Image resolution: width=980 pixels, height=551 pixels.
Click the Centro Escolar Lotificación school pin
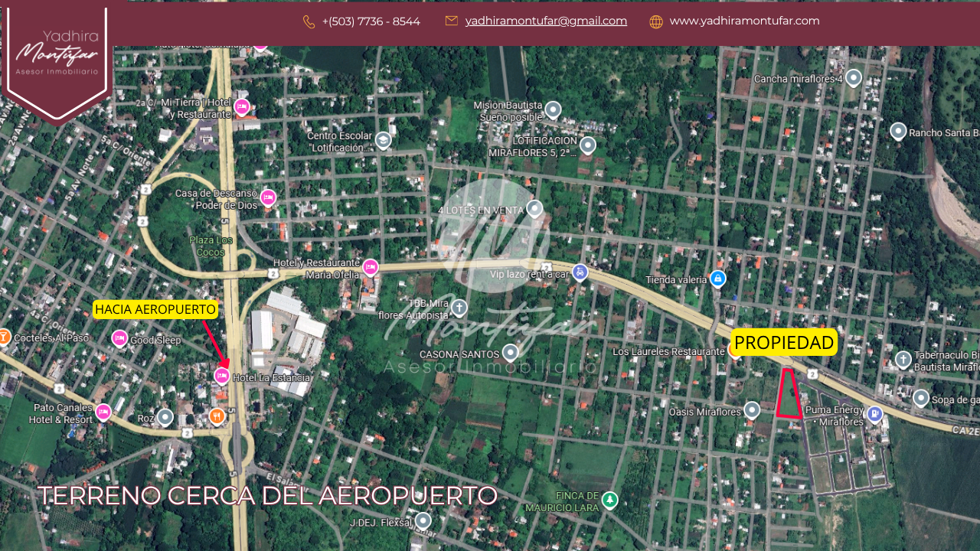(384, 140)
